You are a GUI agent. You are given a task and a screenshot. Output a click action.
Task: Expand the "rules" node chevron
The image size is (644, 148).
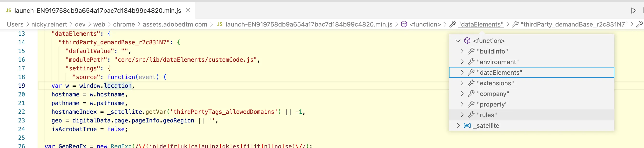click(x=462, y=115)
